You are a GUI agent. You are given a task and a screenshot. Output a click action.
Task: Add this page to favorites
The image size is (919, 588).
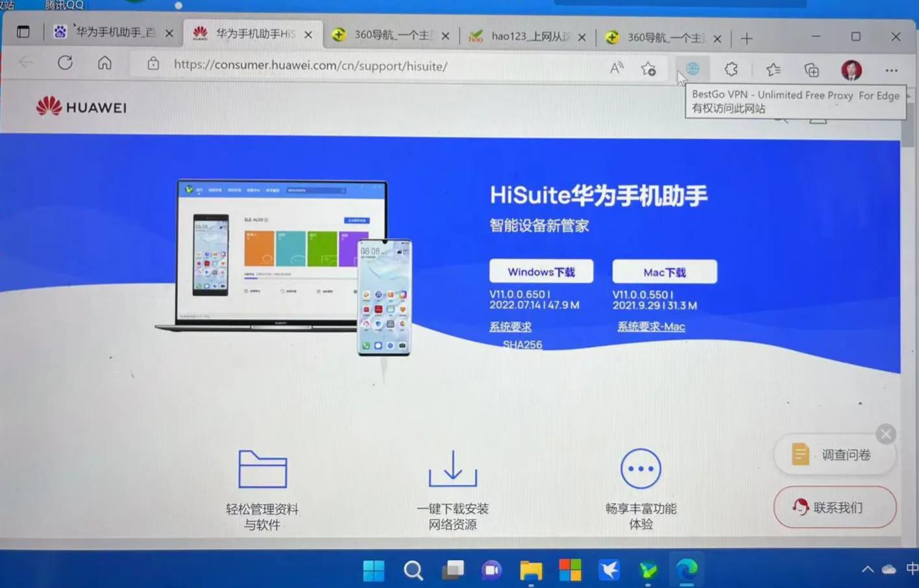648,68
